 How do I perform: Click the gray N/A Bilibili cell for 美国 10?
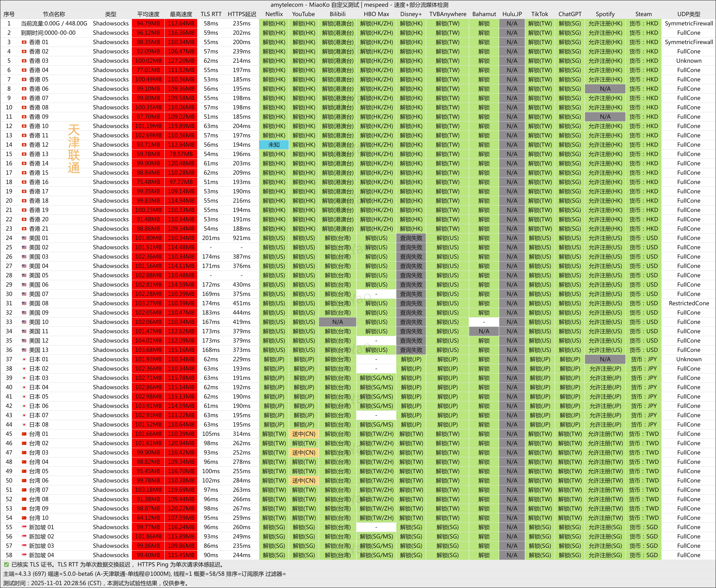coord(337,322)
